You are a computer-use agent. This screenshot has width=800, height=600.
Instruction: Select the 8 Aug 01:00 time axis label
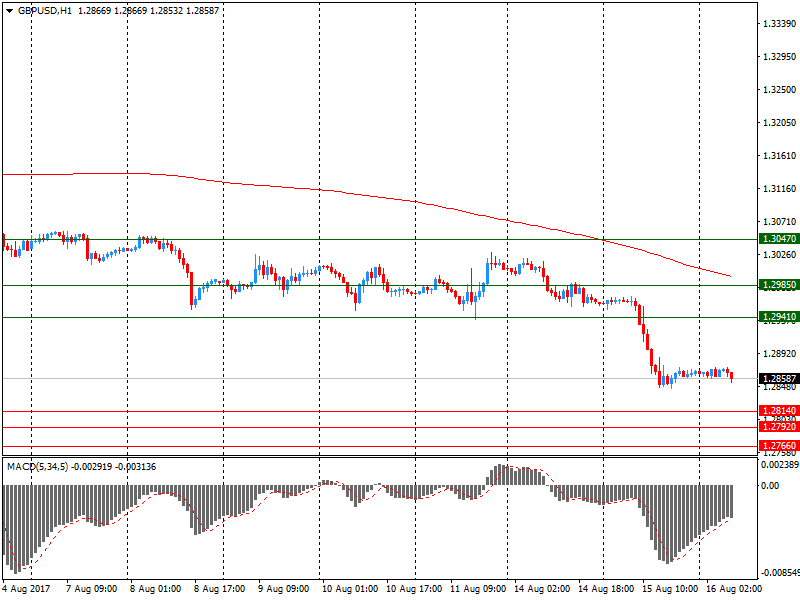155,589
